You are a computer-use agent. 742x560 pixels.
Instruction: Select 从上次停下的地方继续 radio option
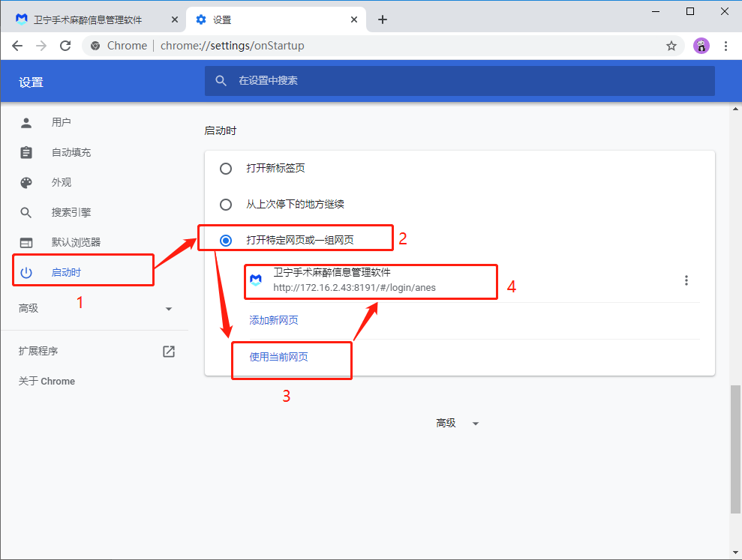click(x=226, y=205)
